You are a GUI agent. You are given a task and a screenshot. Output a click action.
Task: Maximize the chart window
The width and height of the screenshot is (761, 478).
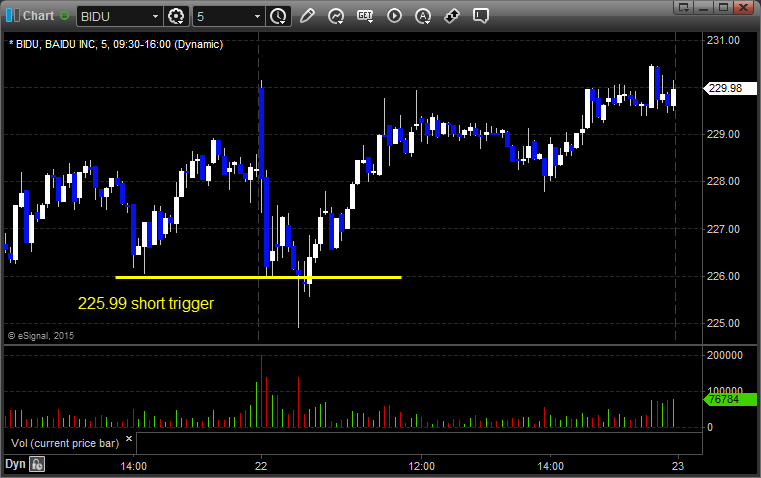click(723, 7)
